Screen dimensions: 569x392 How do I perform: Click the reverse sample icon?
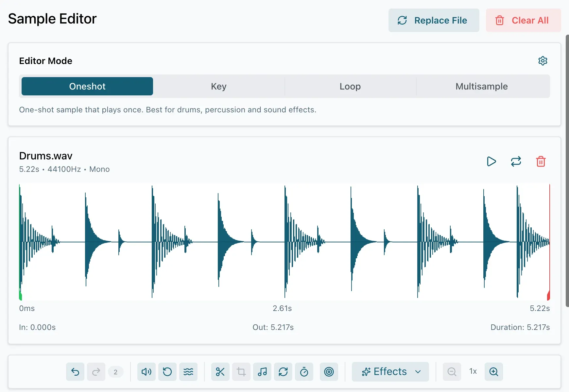(167, 372)
